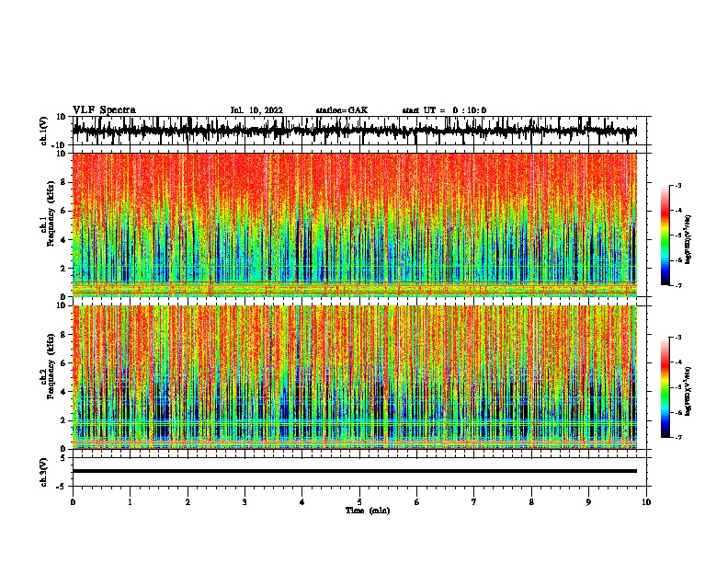The height and width of the screenshot is (563, 728).
Task: Click the ch.1 spectrogram color scale bar
Action: pyautogui.click(x=665, y=236)
